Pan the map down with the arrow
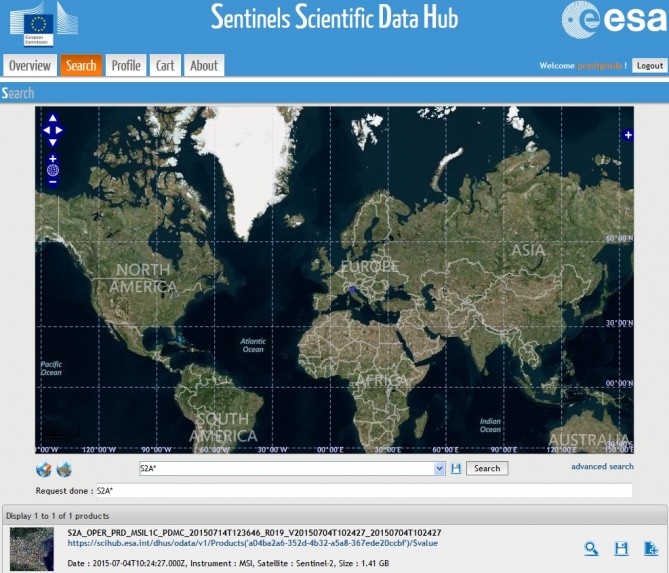669x573 pixels. coord(52,142)
